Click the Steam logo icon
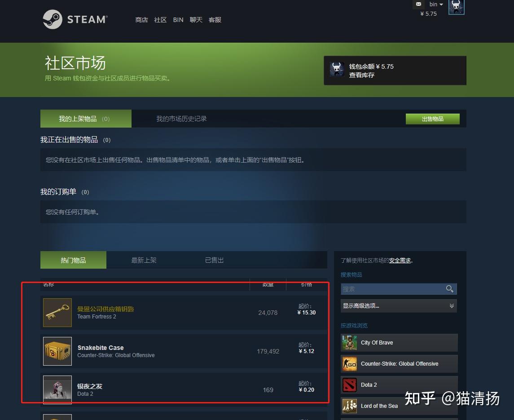The height and width of the screenshot is (420, 514). (53, 19)
